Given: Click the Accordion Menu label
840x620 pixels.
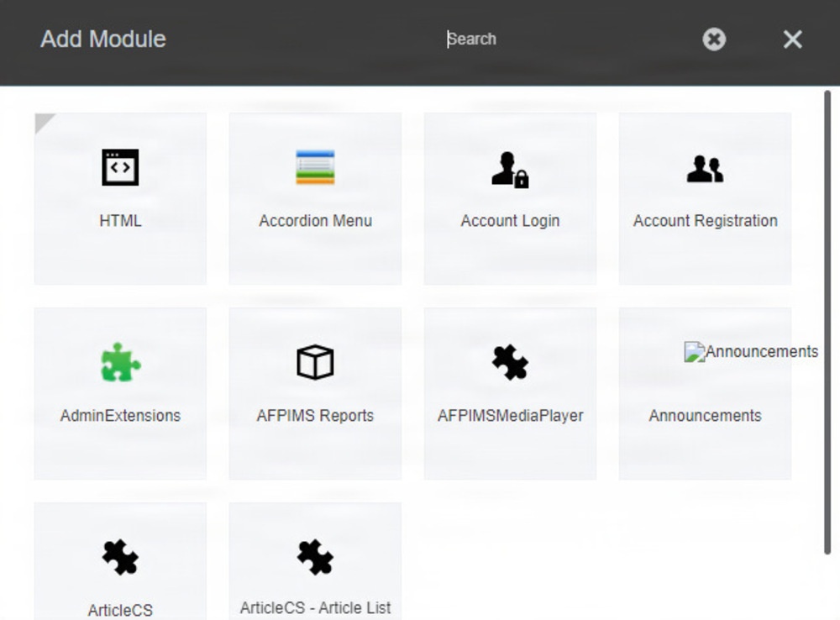Looking at the screenshot, I should [316, 221].
